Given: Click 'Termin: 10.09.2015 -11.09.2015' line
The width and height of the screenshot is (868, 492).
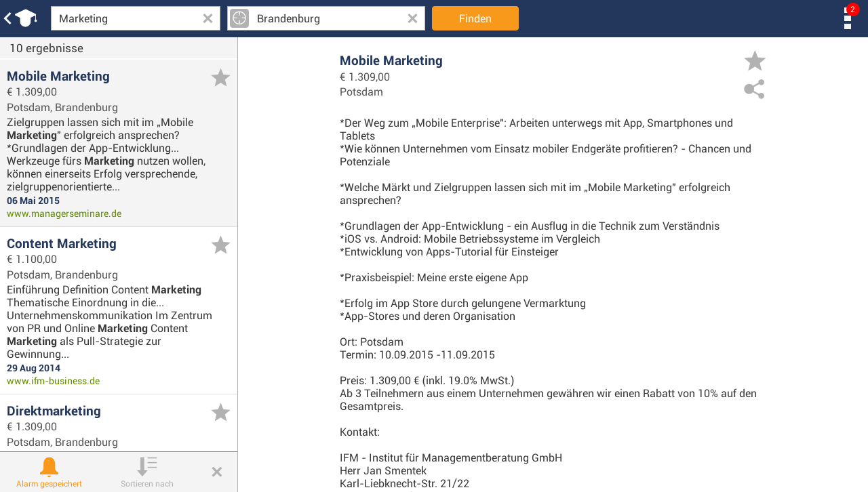Looking at the screenshot, I should point(417,354).
